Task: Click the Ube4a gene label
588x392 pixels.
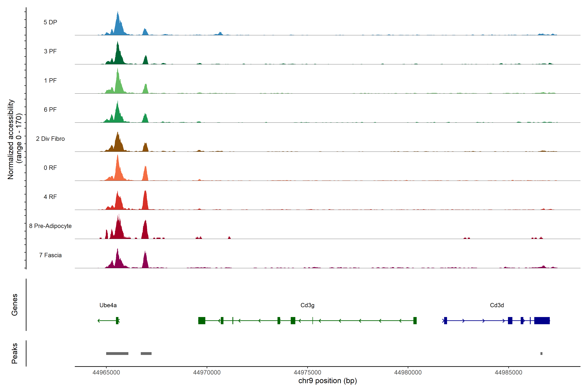Action: point(108,305)
